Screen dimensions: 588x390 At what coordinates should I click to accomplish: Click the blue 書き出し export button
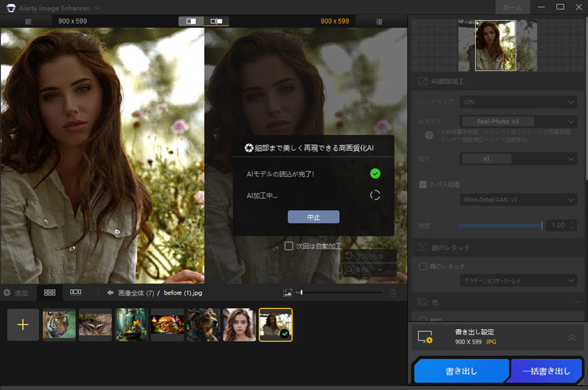click(x=461, y=371)
